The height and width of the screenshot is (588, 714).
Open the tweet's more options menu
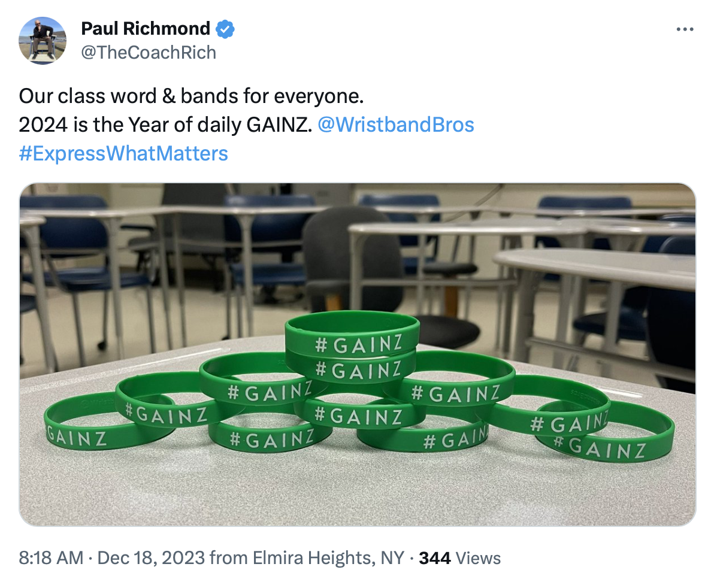pyautogui.click(x=684, y=29)
